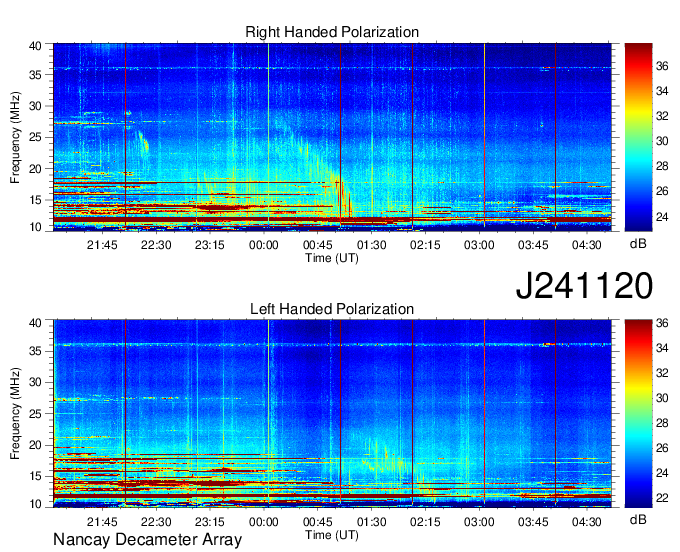The image size is (680, 552).
Task: Click the "40" frequency tick of Right Handed plot
Action: pos(35,46)
